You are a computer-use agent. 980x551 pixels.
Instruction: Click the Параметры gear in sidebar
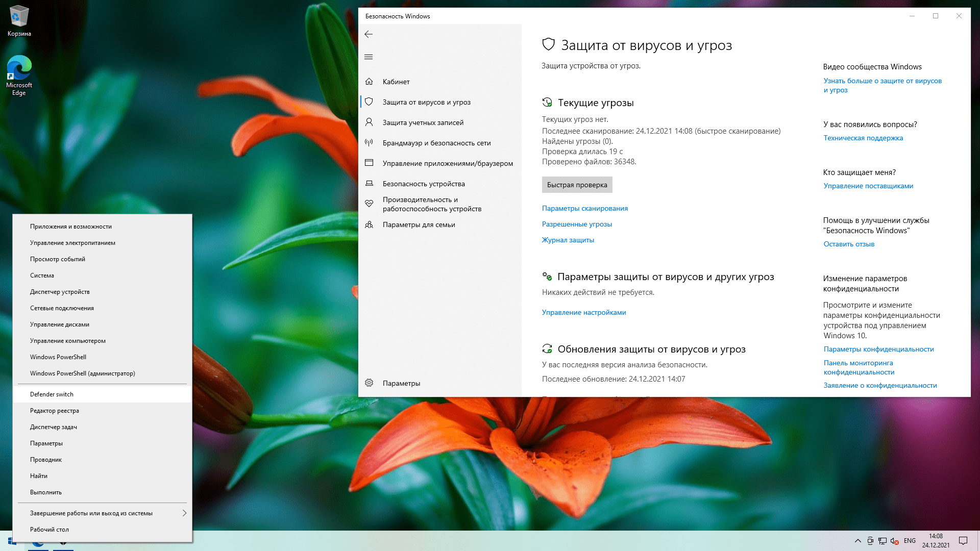(369, 383)
